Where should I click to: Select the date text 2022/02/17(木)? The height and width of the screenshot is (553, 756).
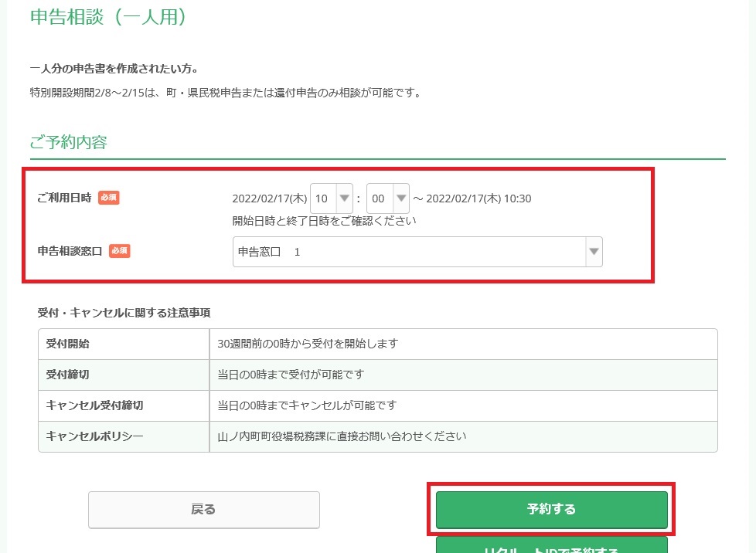[271, 198]
